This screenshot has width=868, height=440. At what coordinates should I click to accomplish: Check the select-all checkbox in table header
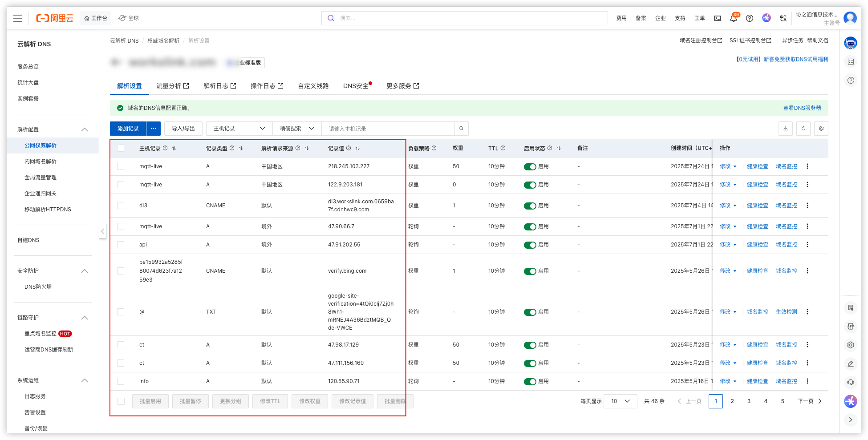(x=121, y=148)
